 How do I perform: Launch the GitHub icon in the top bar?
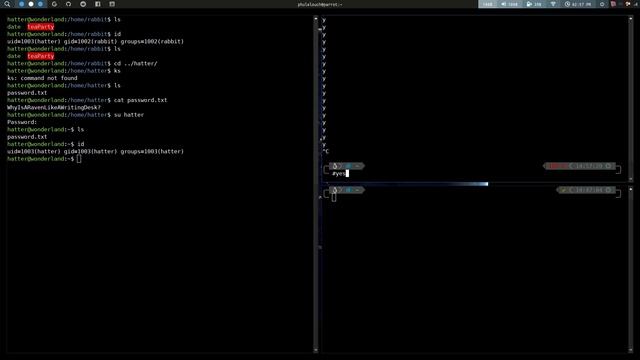(68, 4)
